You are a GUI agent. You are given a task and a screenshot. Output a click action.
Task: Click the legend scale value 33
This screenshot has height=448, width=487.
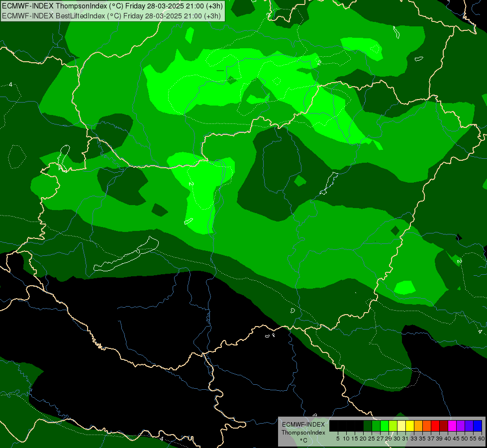[414, 439]
